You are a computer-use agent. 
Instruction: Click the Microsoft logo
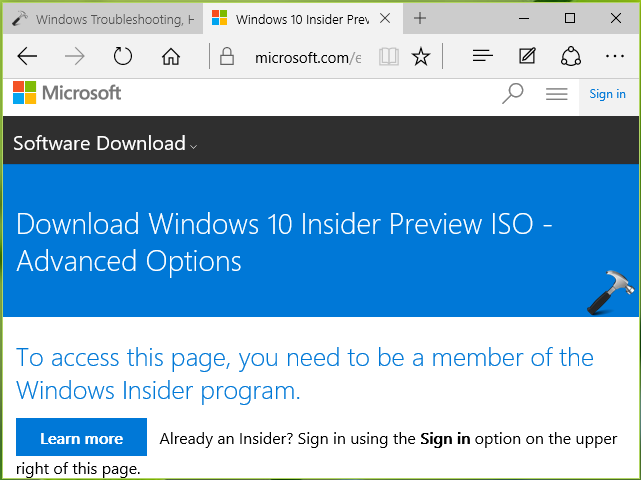pyautogui.click(x=67, y=93)
